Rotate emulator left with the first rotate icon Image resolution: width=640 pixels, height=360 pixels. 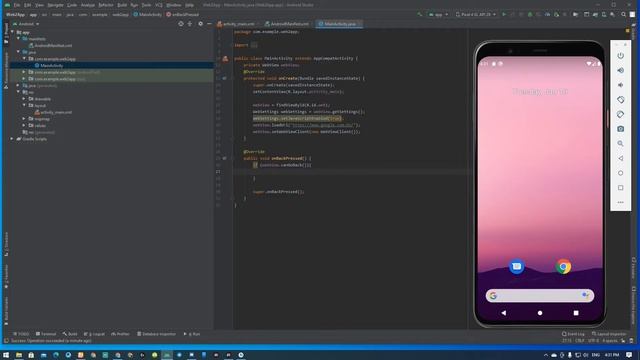pyautogui.click(x=620, y=100)
